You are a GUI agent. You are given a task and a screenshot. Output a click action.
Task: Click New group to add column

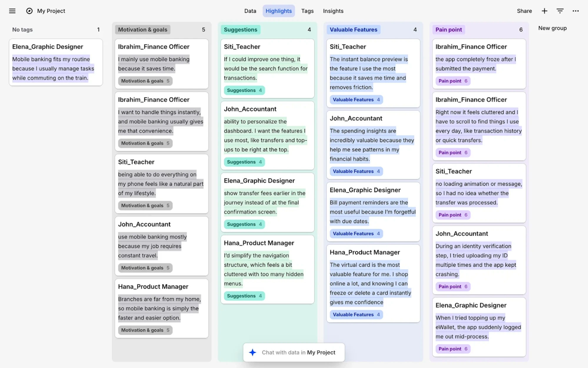click(x=552, y=28)
